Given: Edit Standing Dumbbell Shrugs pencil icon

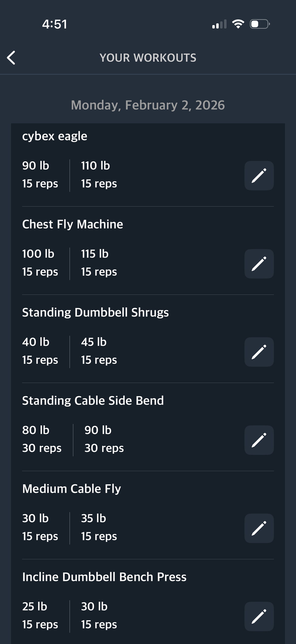Looking at the screenshot, I should point(259,352).
